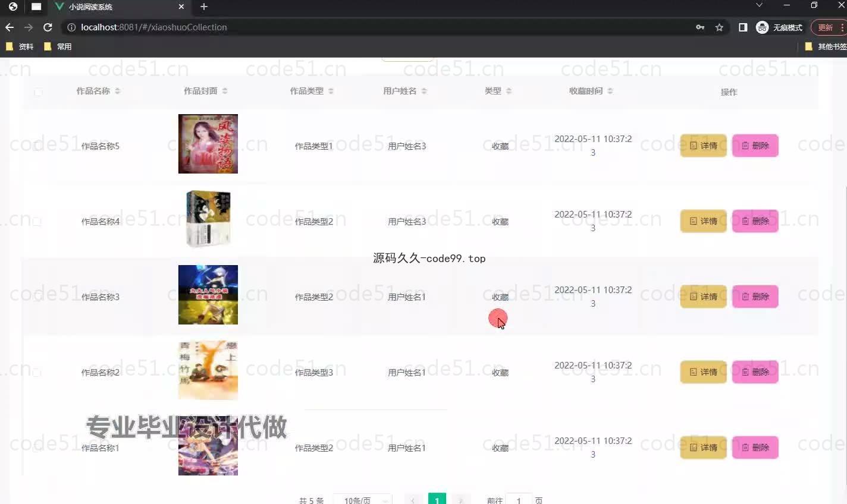This screenshot has height=504, width=847.
Task: Toggle the select-all checkbox in header
Action: click(x=38, y=92)
